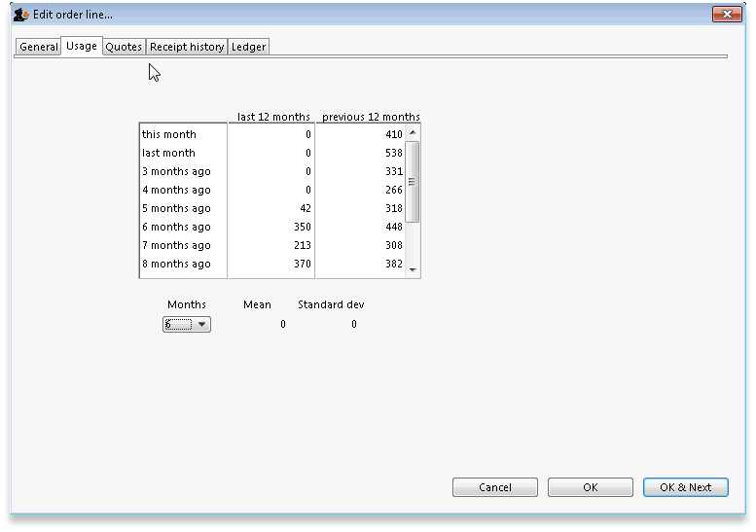Image resolution: width=756 pixels, height=532 pixels.
Task: Close the Edit order line dialog
Action: click(726, 15)
